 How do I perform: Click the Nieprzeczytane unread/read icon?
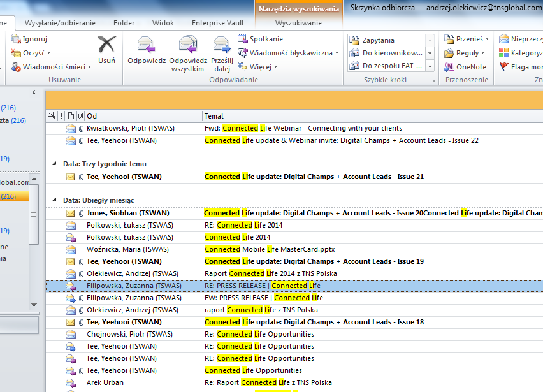click(504, 39)
